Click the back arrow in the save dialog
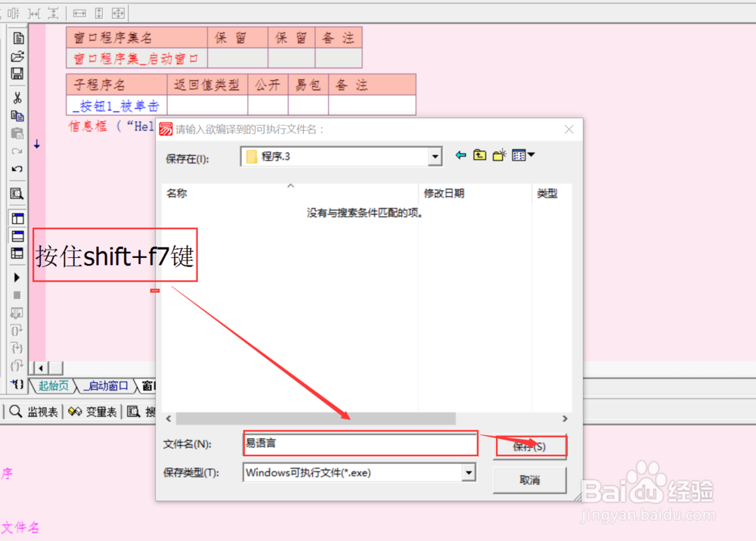This screenshot has width=756, height=541. 460,156
